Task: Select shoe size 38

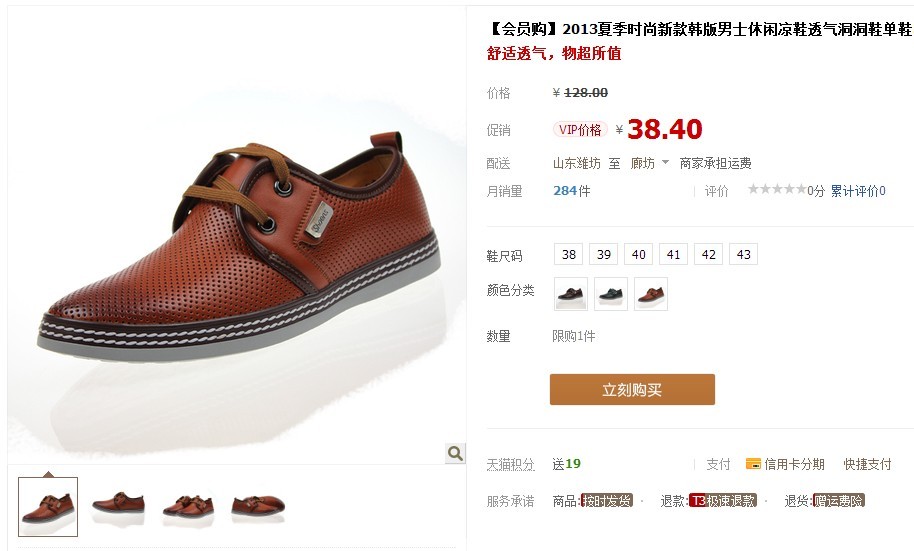Action: (x=568, y=254)
